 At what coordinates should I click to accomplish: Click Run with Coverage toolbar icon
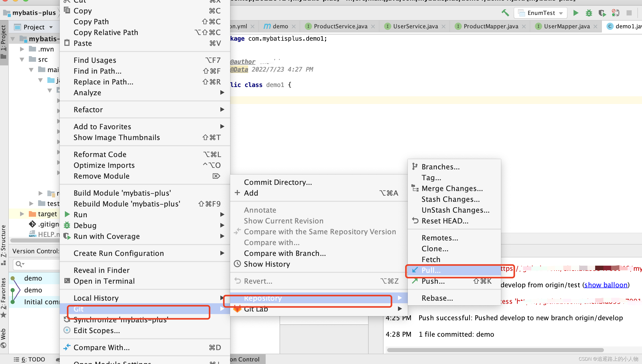(602, 13)
